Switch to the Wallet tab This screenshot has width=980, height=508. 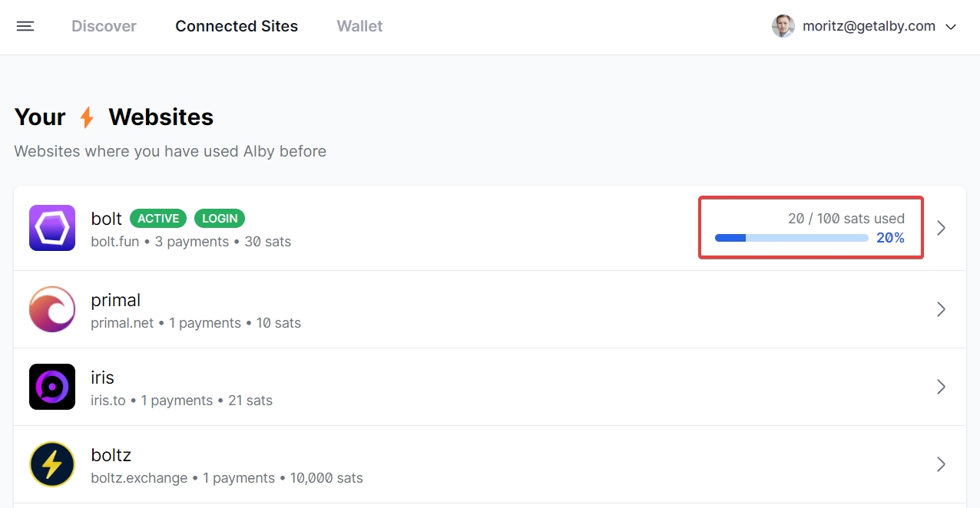pyautogui.click(x=359, y=26)
